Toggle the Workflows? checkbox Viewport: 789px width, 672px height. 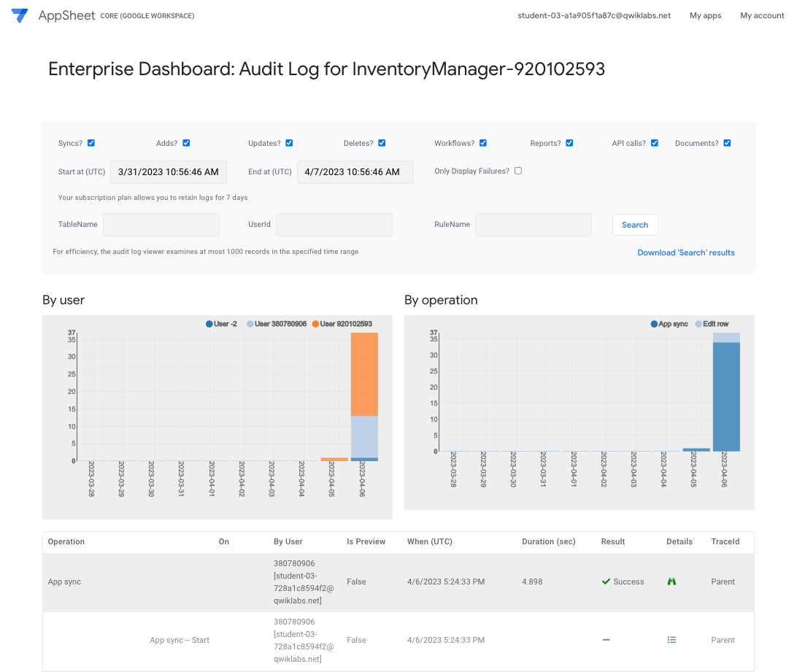click(483, 143)
